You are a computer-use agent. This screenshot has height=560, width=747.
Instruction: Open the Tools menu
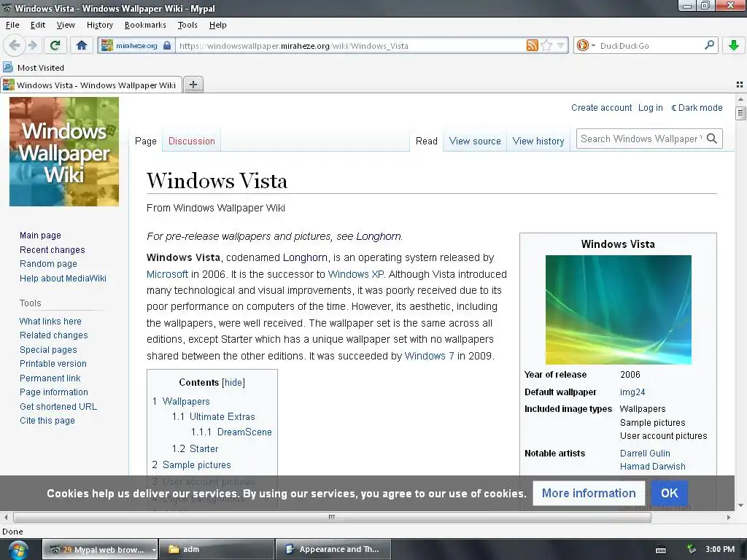point(187,25)
